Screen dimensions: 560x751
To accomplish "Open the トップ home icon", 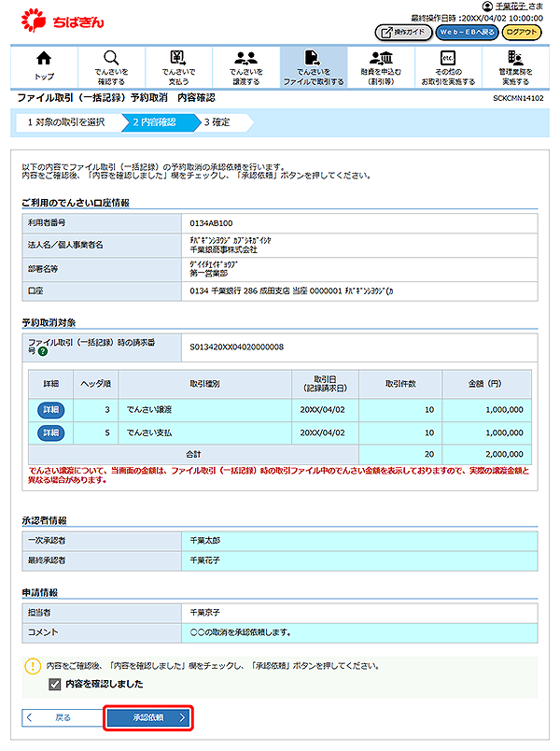I will coord(44,59).
